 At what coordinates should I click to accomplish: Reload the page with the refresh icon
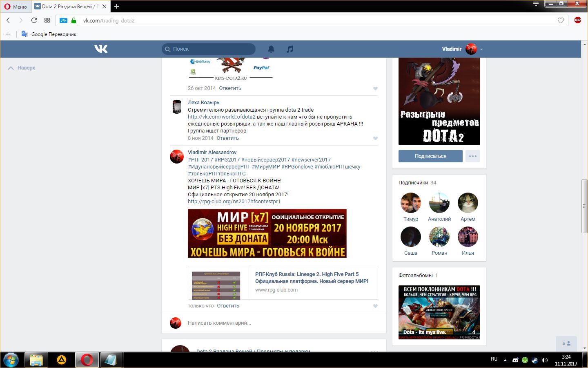[x=34, y=20]
